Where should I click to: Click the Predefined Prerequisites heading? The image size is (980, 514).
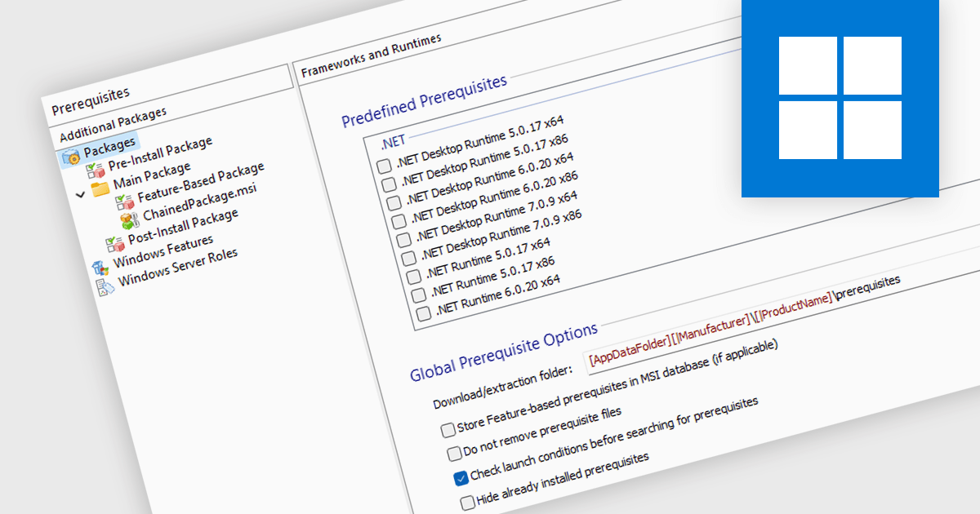point(424,100)
